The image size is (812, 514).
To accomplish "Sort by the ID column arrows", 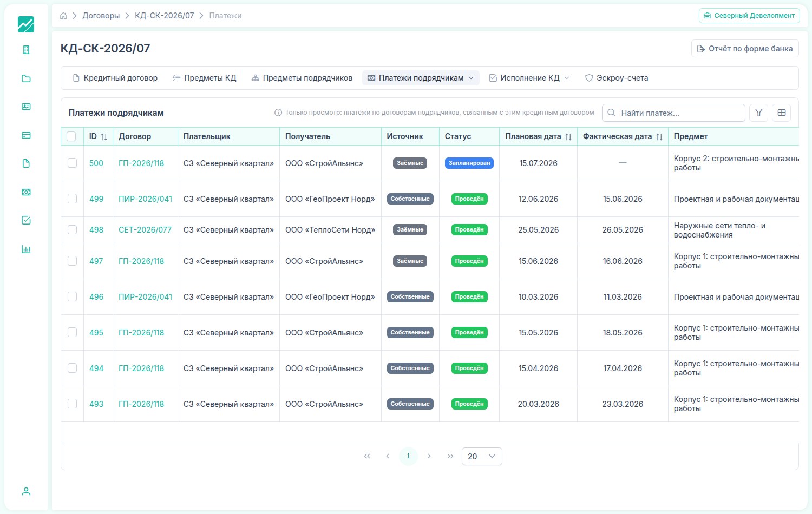I will click(104, 137).
